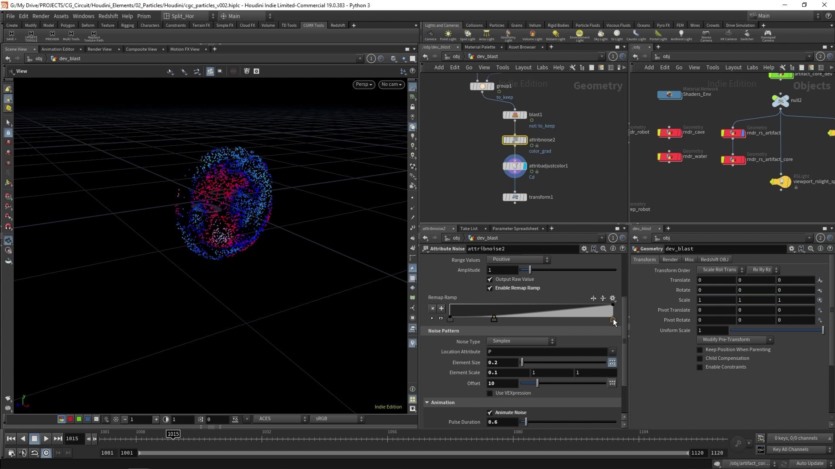835x469 pixels.
Task: Click Labs in Objects network menu
Action: pos(752,68)
